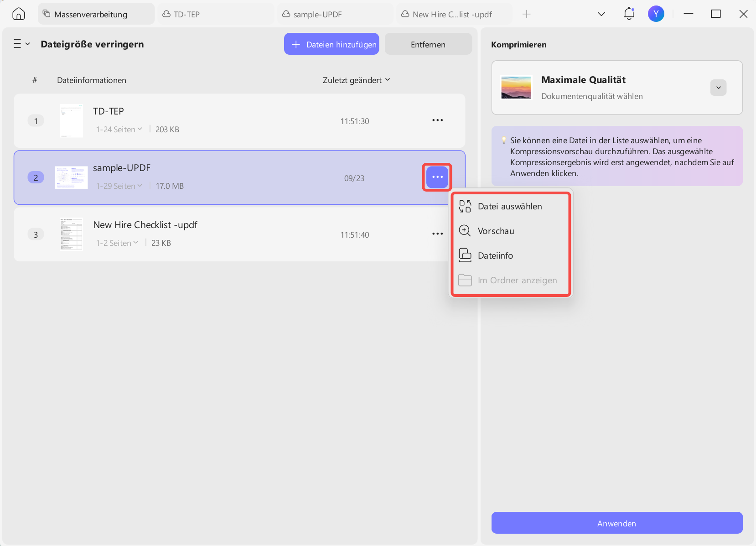Go to the home icon

(x=19, y=14)
